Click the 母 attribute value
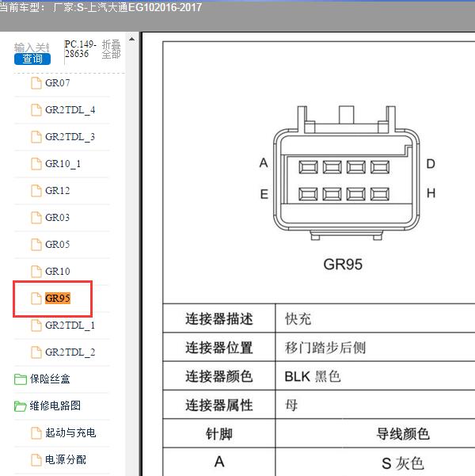 (x=291, y=405)
